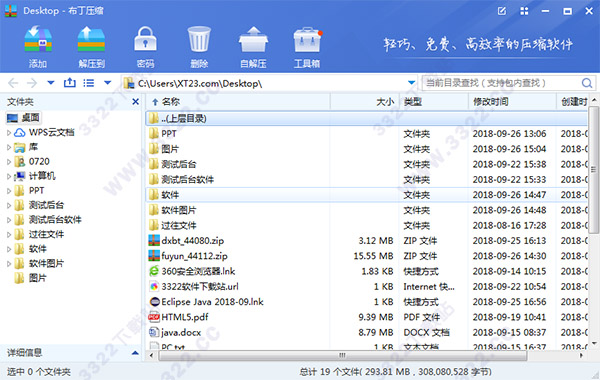Expand WPS云文档 tree node
This screenshot has height=380, width=600.
tap(9, 132)
